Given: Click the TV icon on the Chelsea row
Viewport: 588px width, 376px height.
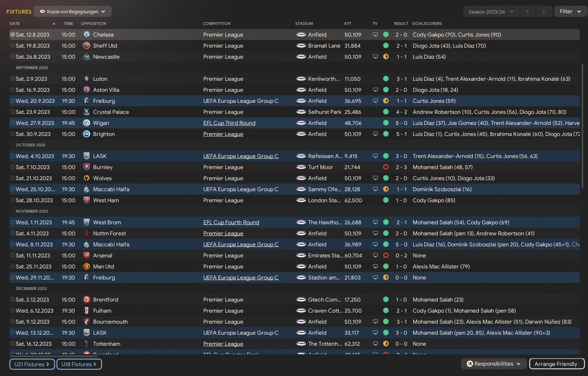Looking at the screenshot, I should point(375,34).
